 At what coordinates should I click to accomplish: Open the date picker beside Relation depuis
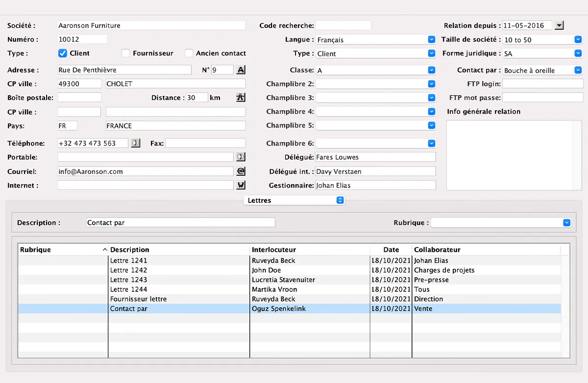click(560, 25)
